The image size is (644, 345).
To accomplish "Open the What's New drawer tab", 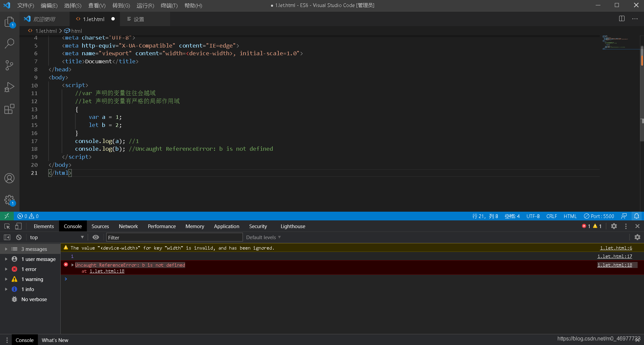I will (55, 340).
